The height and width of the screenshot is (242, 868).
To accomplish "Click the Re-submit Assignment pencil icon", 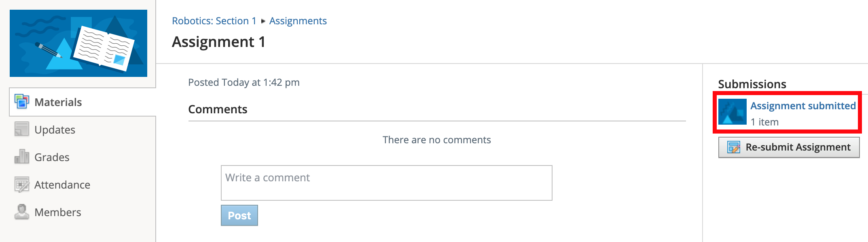I will 734,147.
